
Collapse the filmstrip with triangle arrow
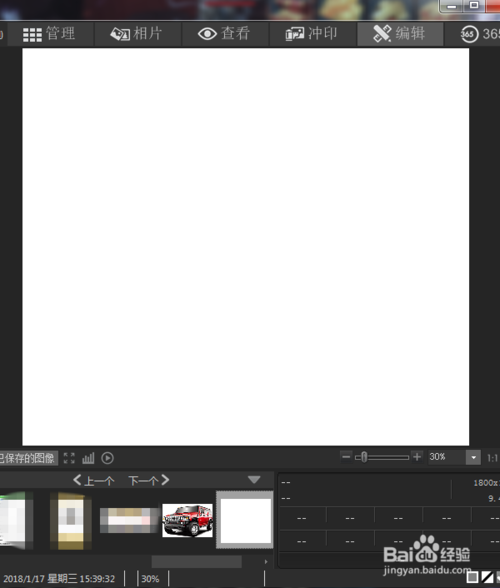[x=254, y=480]
